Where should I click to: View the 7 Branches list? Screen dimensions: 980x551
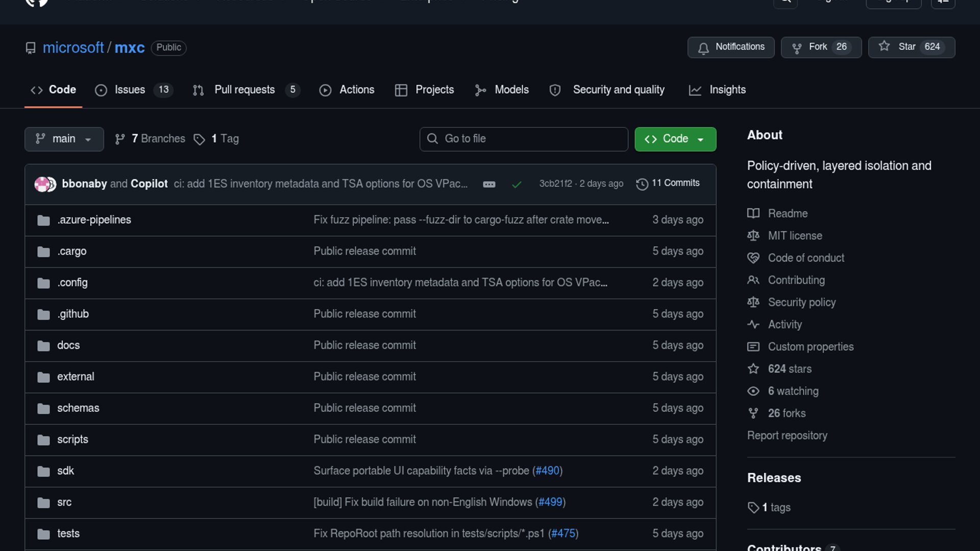click(x=150, y=139)
